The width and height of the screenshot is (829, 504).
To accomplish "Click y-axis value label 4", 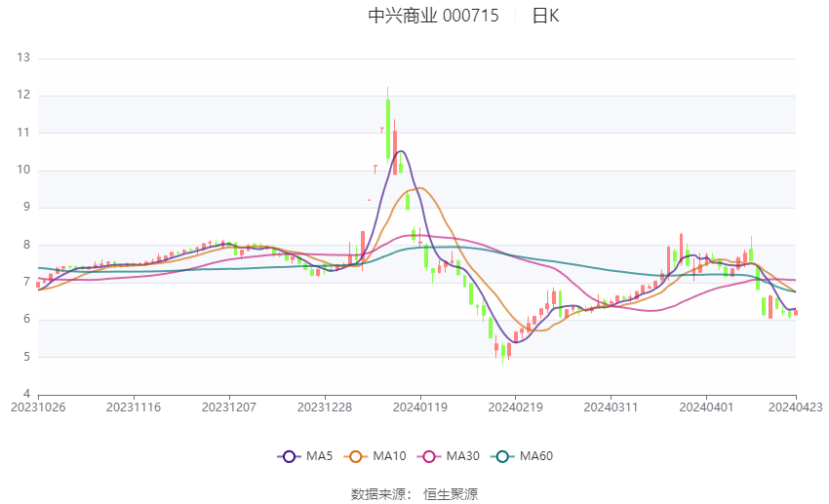I will (x=27, y=394).
